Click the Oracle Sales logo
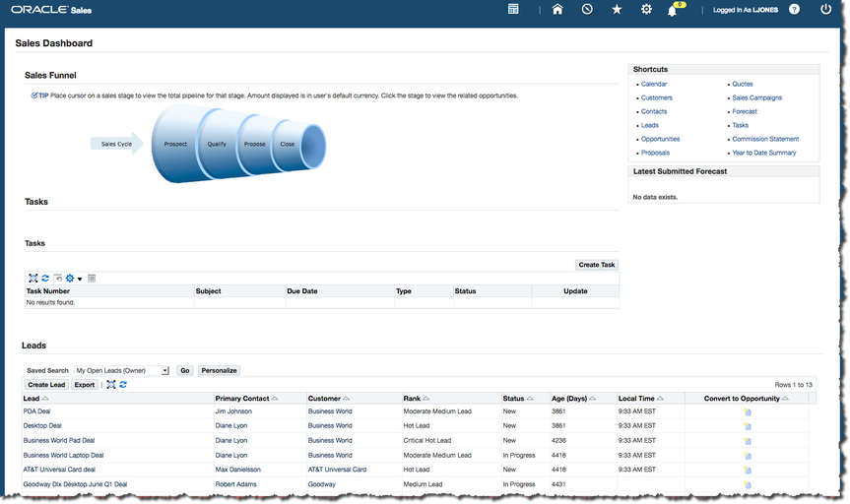The width and height of the screenshot is (850, 504). (x=51, y=10)
